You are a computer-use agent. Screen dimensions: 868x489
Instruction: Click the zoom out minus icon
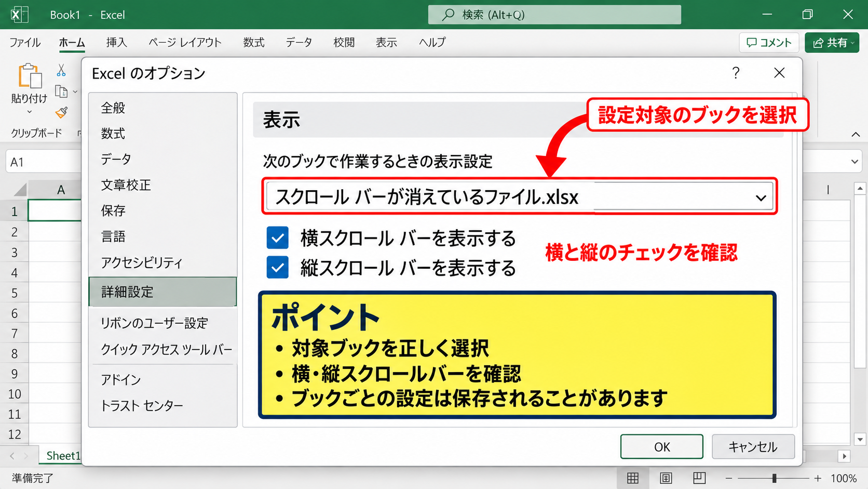click(729, 478)
